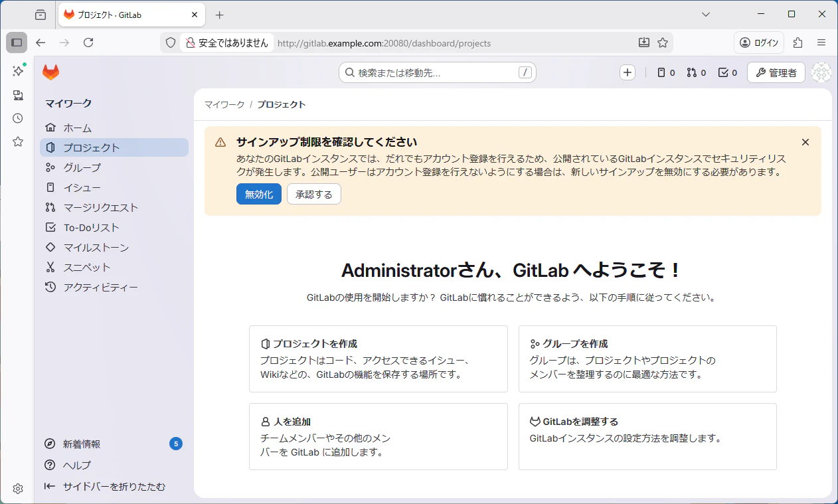Image resolution: width=838 pixels, height=504 pixels.
Task: Dismiss the sign-up restriction alert
Action: 805,142
